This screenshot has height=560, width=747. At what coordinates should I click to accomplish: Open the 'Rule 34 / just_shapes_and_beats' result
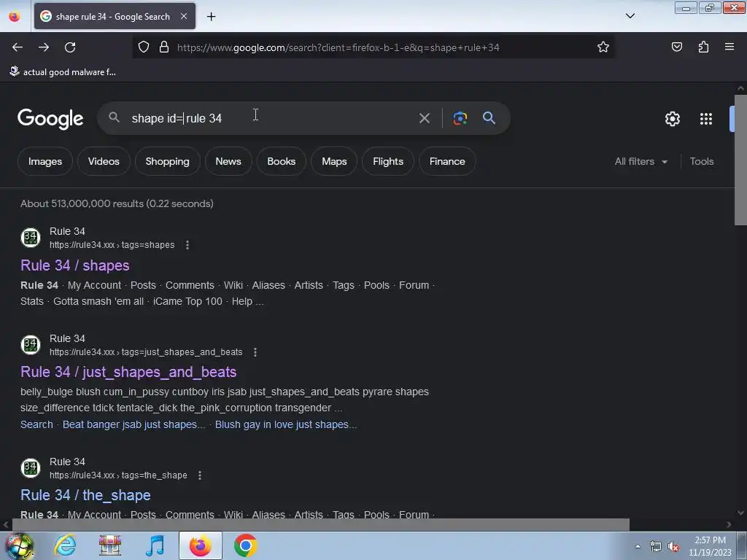coord(128,372)
